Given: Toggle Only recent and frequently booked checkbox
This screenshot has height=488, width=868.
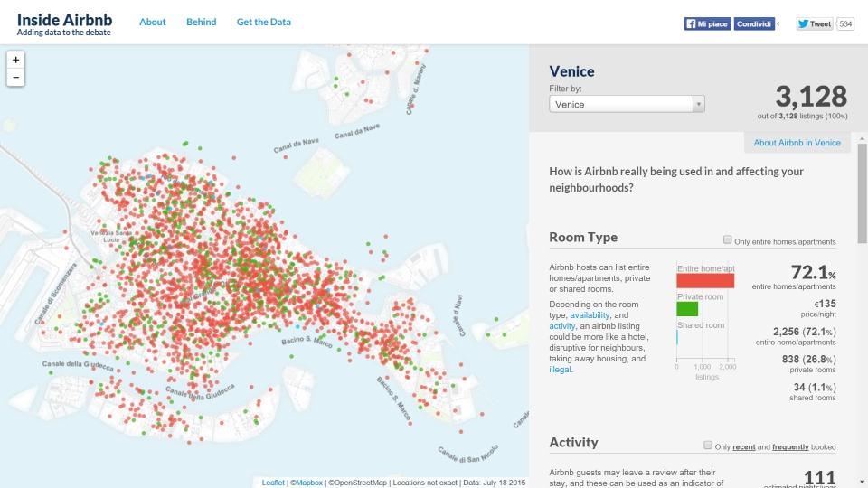Looking at the screenshot, I should click(x=709, y=446).
